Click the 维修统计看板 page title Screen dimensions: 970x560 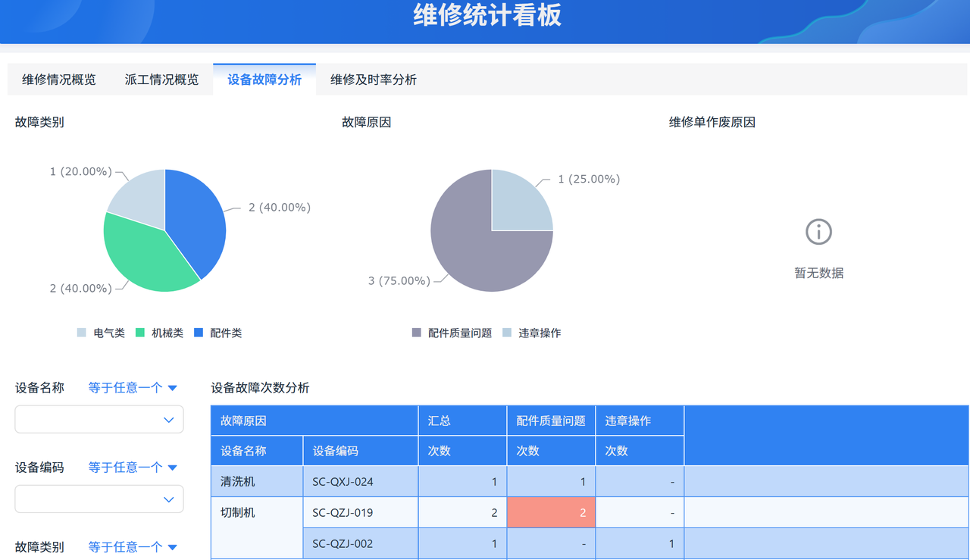(487, 15)
